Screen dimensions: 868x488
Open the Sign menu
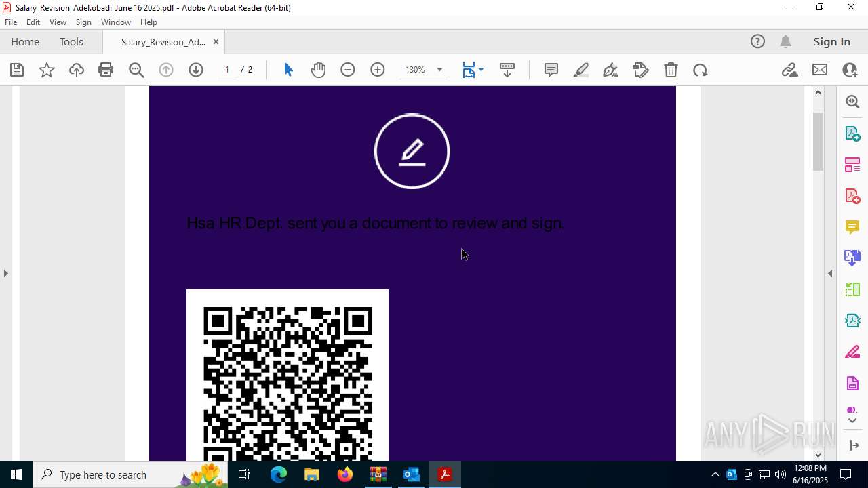[x=83, y=22]
